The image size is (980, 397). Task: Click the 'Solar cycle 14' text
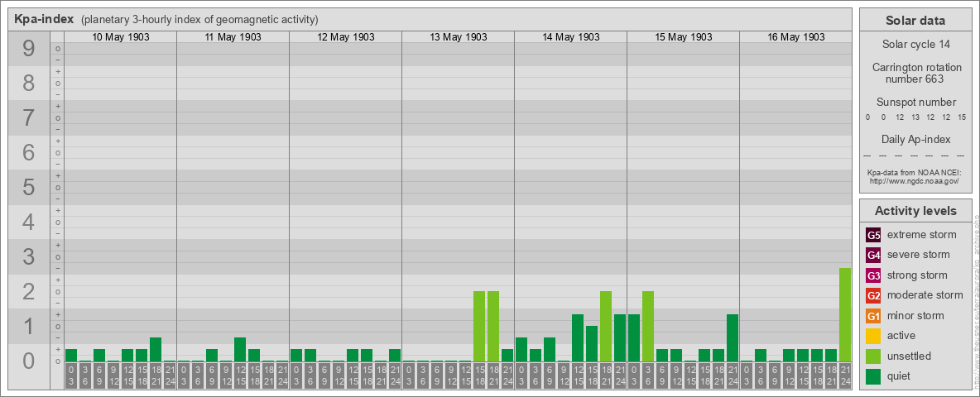[x=915, y=45]
